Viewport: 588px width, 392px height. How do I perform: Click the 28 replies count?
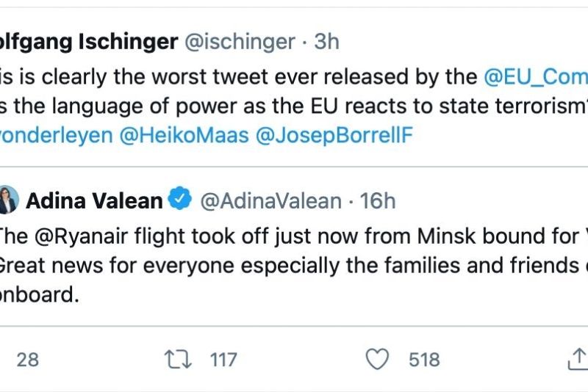tap(28, 360)
